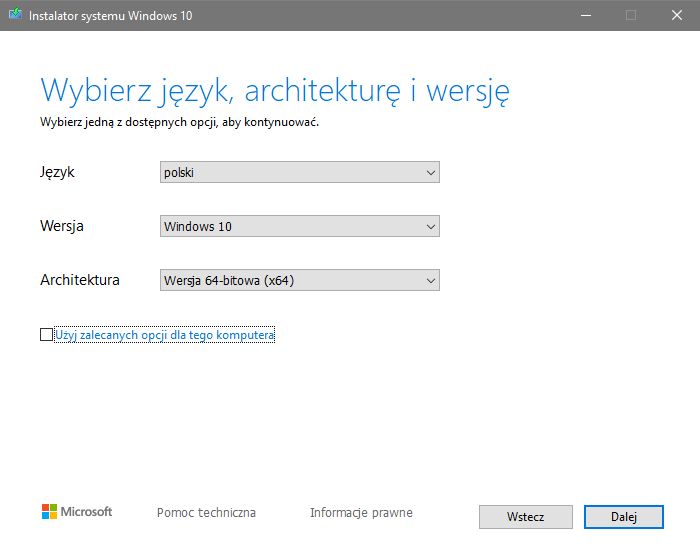
Task: Enable 'Użyj zalecanych opcji dla tego komputera' checkbox
Action: 46,334
